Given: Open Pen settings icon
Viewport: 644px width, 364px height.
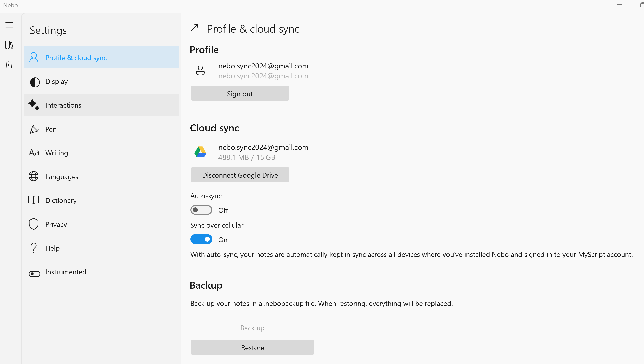Looking at the screenshot, I should point(34,129).
